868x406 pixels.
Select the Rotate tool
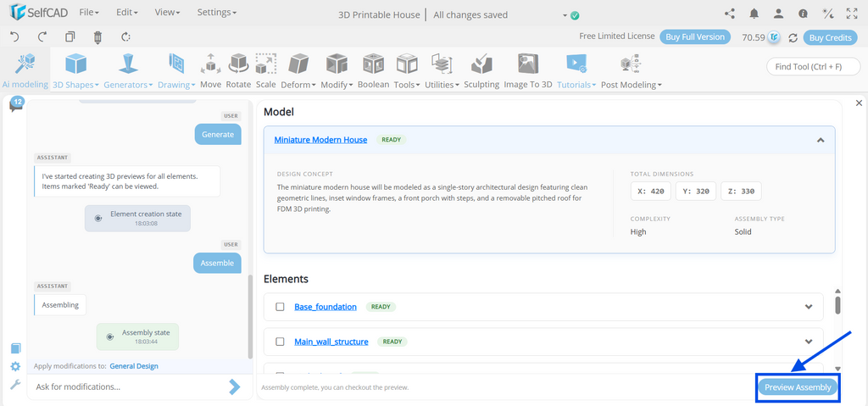click(238, 70)
